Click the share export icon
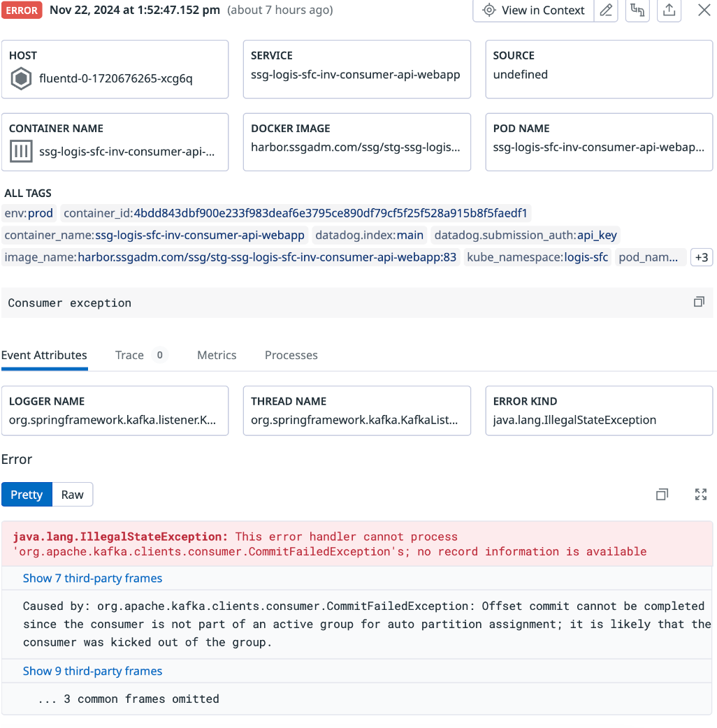 [x=669, y=10]
